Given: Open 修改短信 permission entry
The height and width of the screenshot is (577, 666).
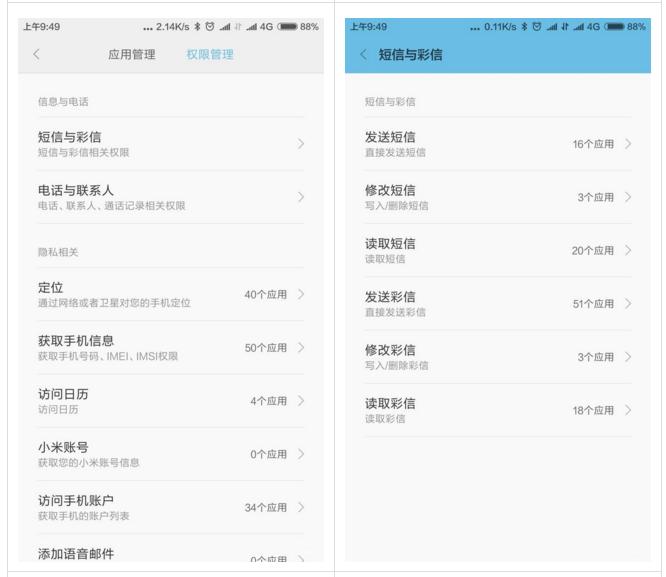Looking at the screenshot, I should coord(498,197).
